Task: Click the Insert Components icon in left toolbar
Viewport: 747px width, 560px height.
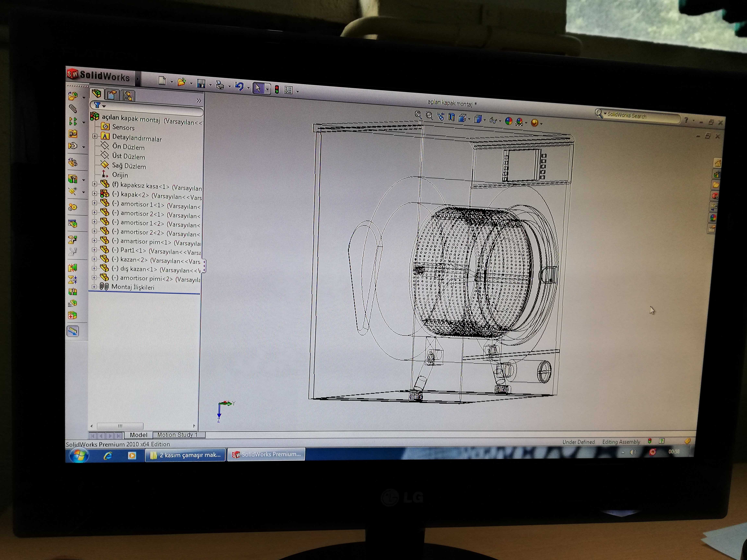Action: [x=73, y=96]
